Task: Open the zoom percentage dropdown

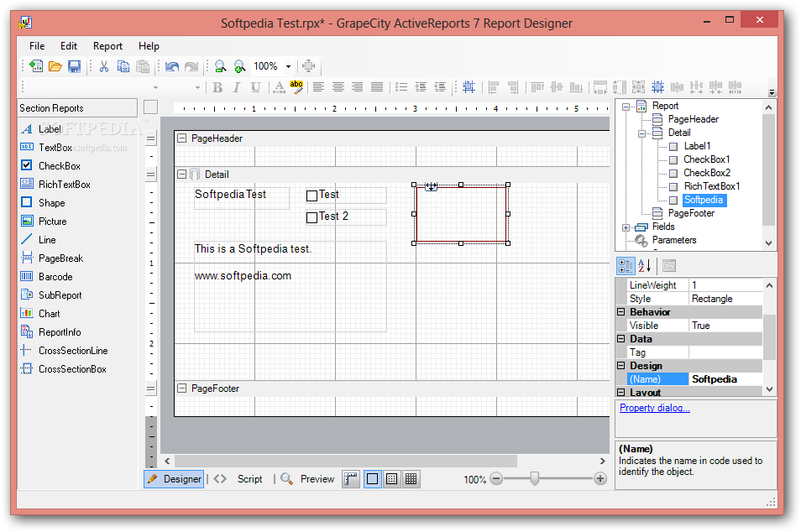Action: pos(288,66)
